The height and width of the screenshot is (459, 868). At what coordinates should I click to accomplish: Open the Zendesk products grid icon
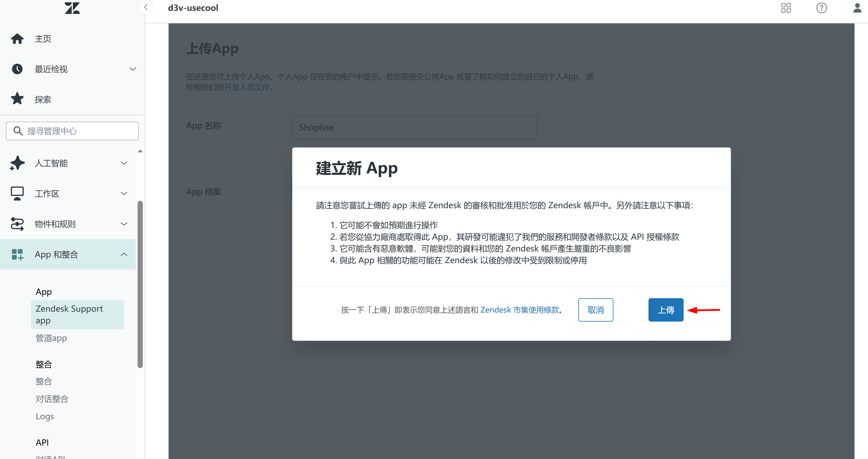tap(786, 8)
